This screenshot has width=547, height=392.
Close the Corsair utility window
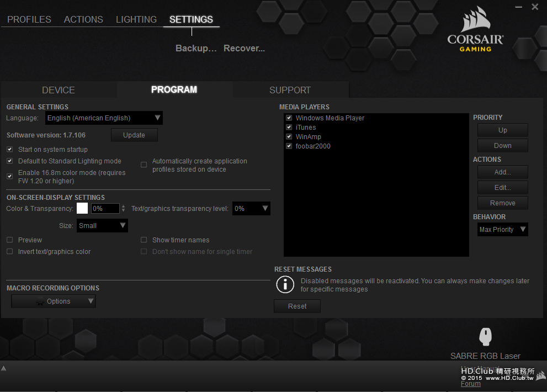[x=535, y=7]
